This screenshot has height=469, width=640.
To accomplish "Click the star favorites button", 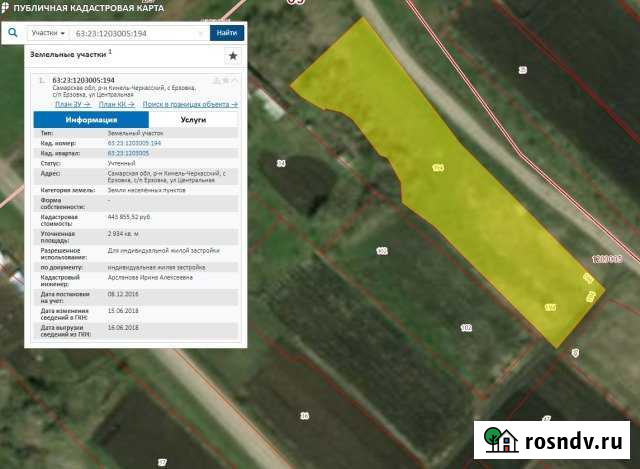I will click(x=233, y=56).
